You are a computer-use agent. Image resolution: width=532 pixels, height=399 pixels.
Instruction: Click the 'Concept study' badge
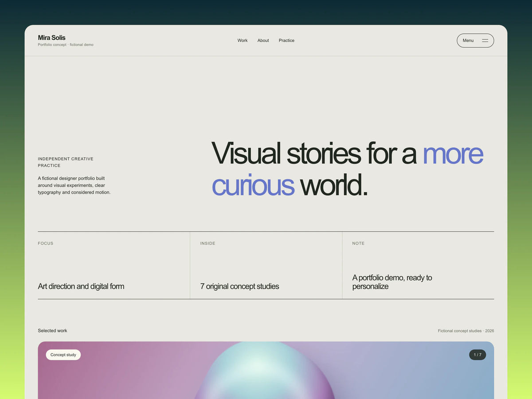click(63, 355)
